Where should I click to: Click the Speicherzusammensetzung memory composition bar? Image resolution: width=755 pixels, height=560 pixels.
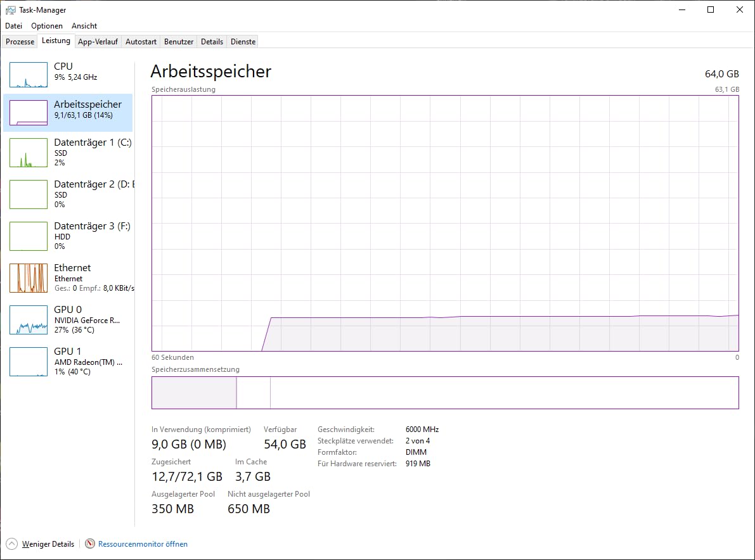click(x=444, y=393)
